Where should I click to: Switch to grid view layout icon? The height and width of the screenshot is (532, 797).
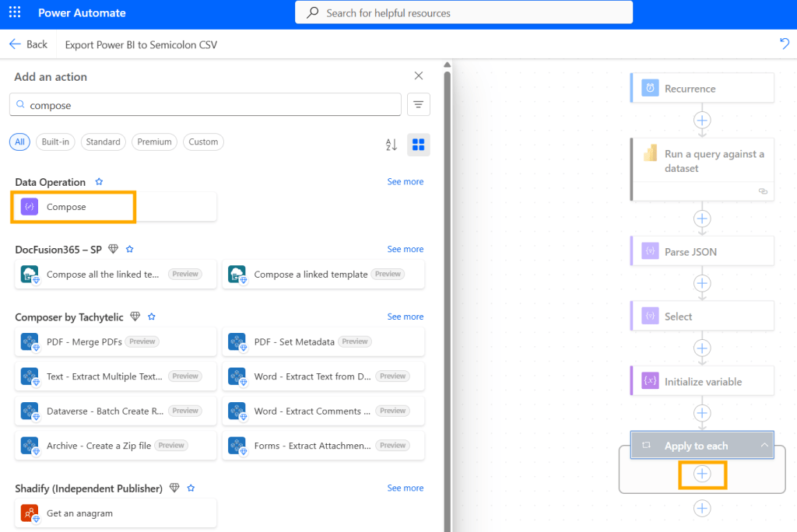coord(419,145)
